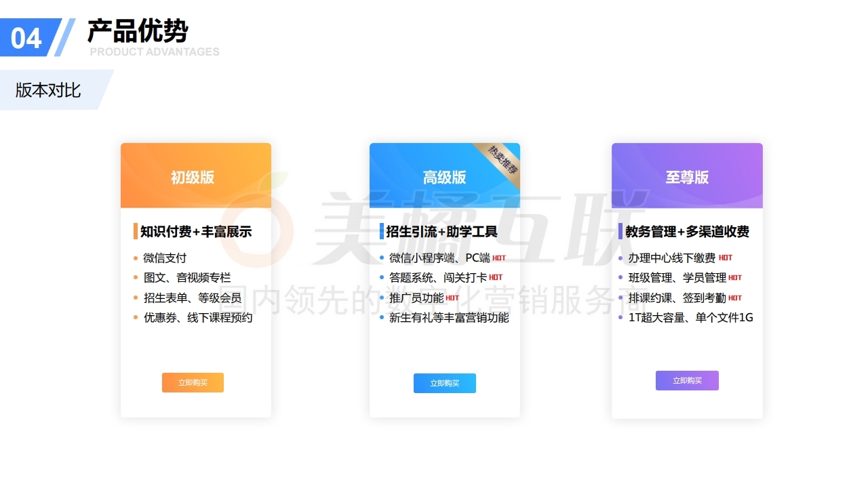Viewport: 868px width, 488px height.
Task: Click the orange 立即购买 button in 初级版 card
Action: click(x=193, y=382)
